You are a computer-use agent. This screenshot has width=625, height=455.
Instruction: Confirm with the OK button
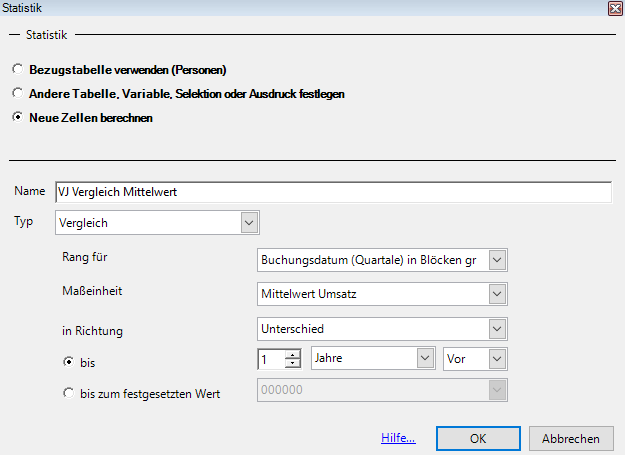tap(478, 439)
